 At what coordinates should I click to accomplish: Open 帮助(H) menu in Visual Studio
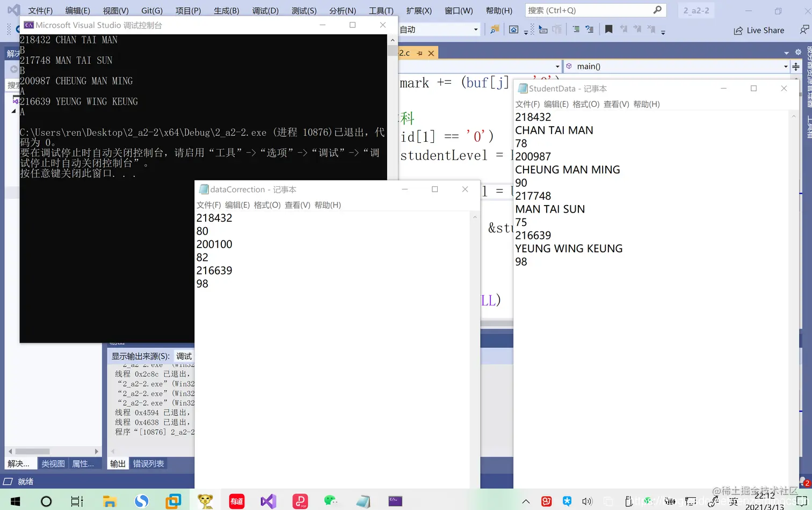(x=499, y=11)
